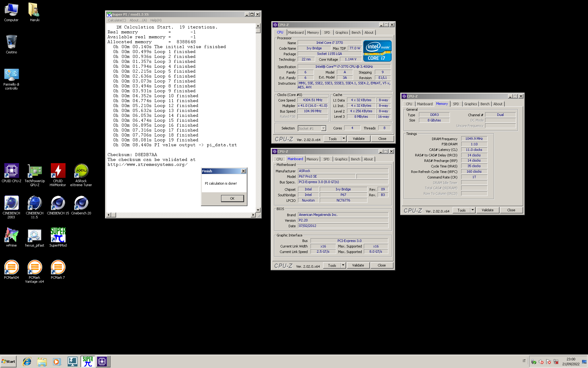Expand Tools dropdown arrow in Memory window

pos(473,210)
